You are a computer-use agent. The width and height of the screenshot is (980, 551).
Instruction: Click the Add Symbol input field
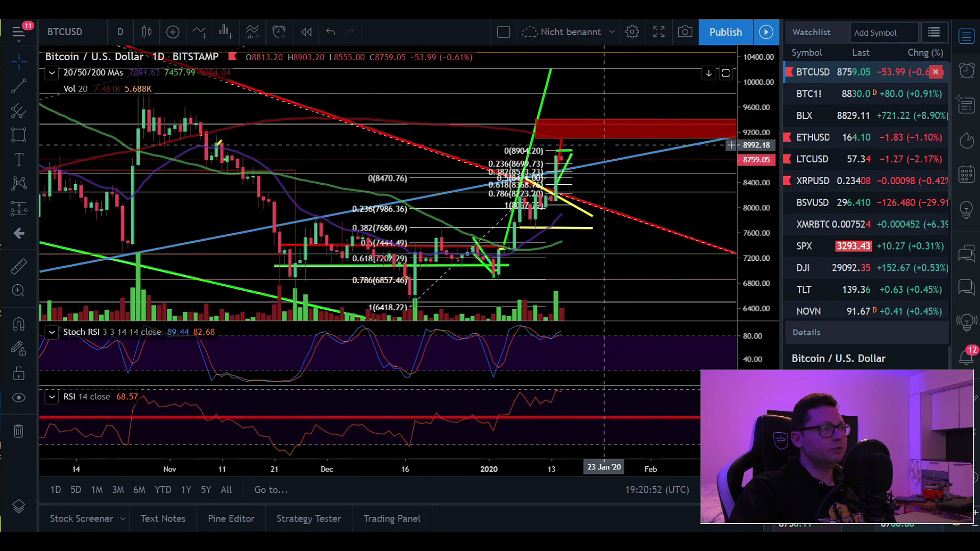click(x=884, y=33)
